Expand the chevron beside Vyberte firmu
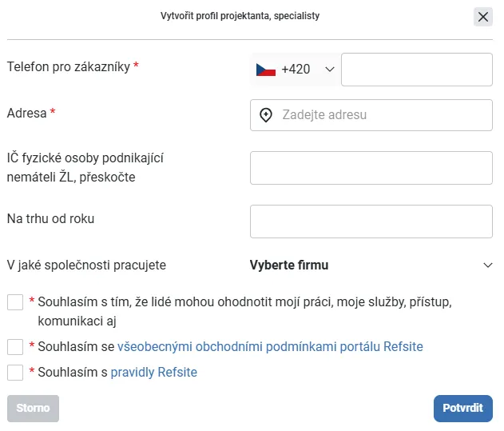Image resolution: width=504 pixels, height=431 pixels. coord(487,265)
